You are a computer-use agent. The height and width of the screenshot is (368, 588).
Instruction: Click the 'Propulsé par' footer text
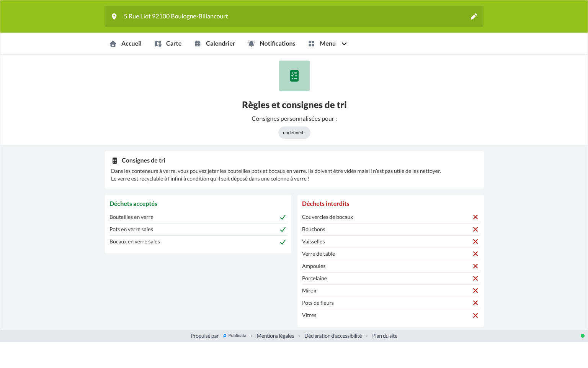point(204,336)
